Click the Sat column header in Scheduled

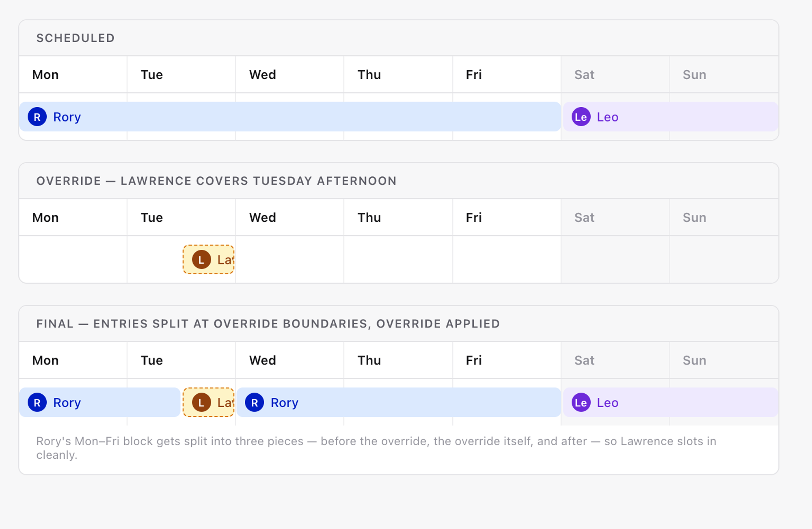click(584, 75)
